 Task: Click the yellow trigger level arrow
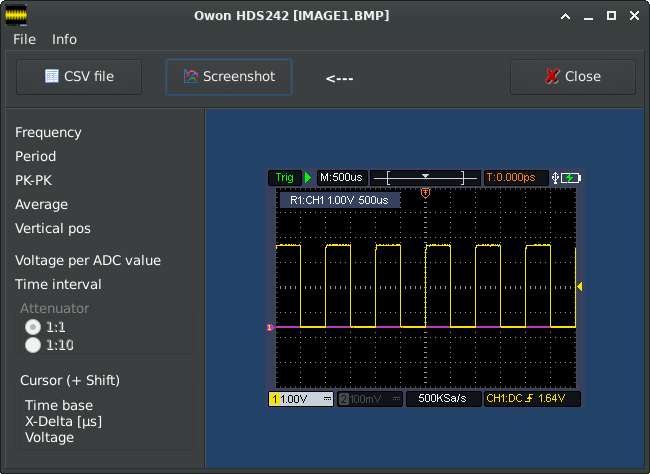pyautogui.click(x=580, y=286)
